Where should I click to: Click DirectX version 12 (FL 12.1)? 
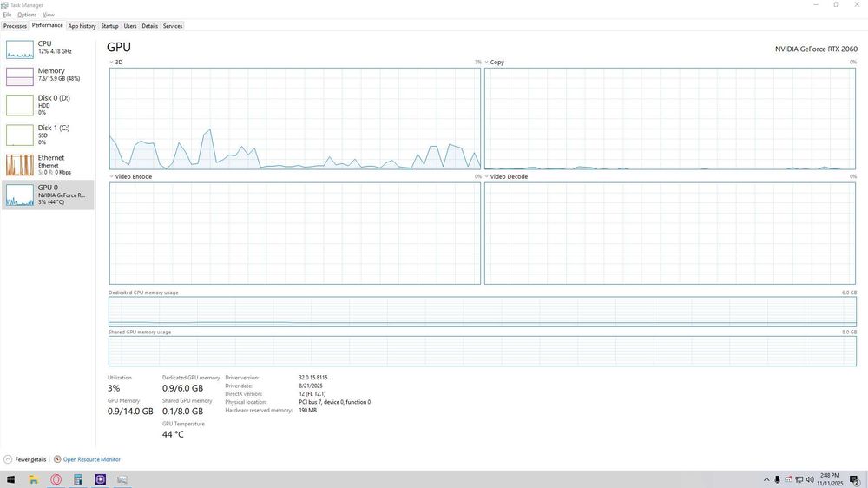[312, 394]
